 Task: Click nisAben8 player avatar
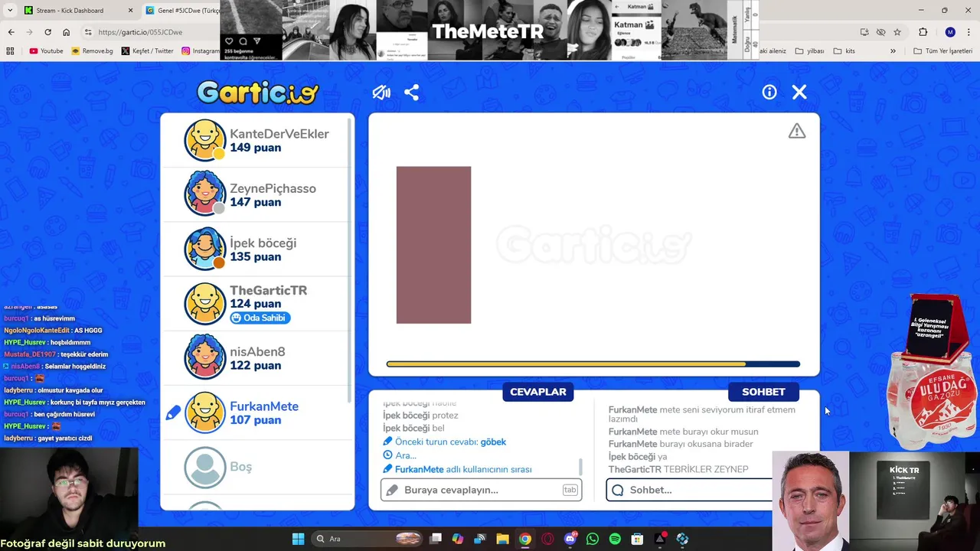pyautogui.click(x=205, y=357)
